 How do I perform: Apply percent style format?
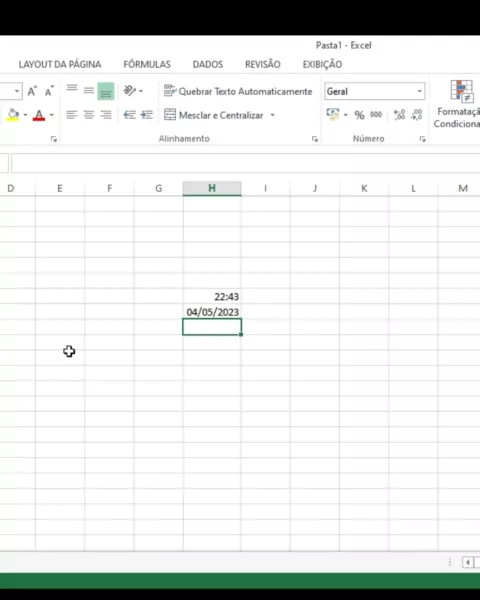(x=359, y=115)
